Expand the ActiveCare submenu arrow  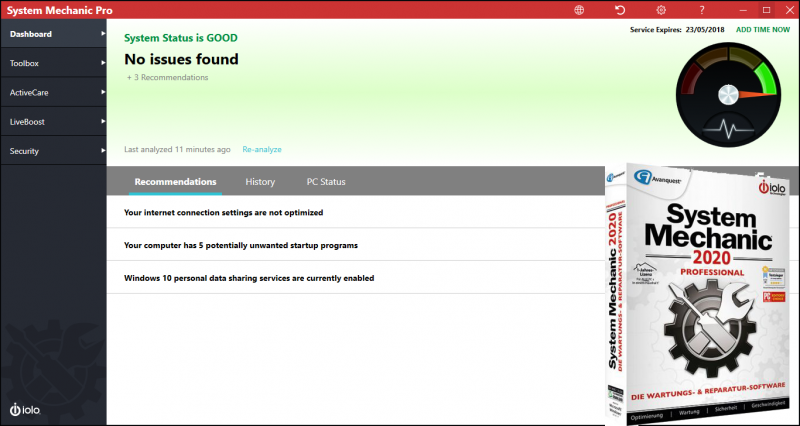103,92
